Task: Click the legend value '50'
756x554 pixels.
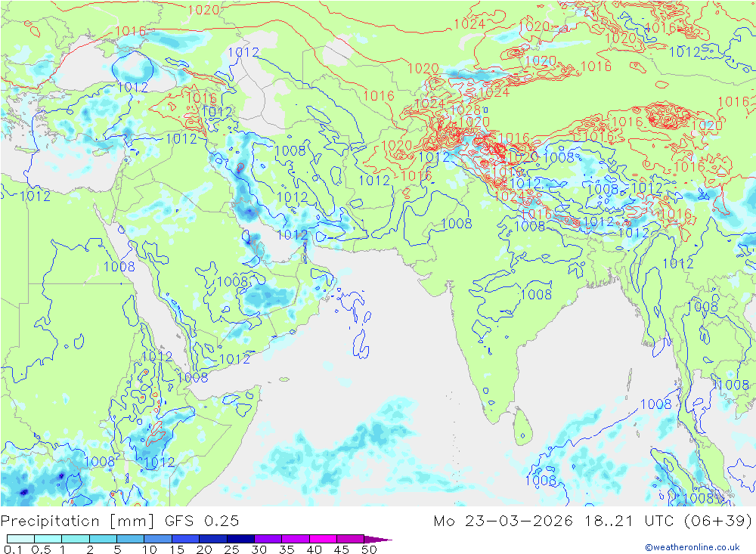Action: click(x=369, y=549)
